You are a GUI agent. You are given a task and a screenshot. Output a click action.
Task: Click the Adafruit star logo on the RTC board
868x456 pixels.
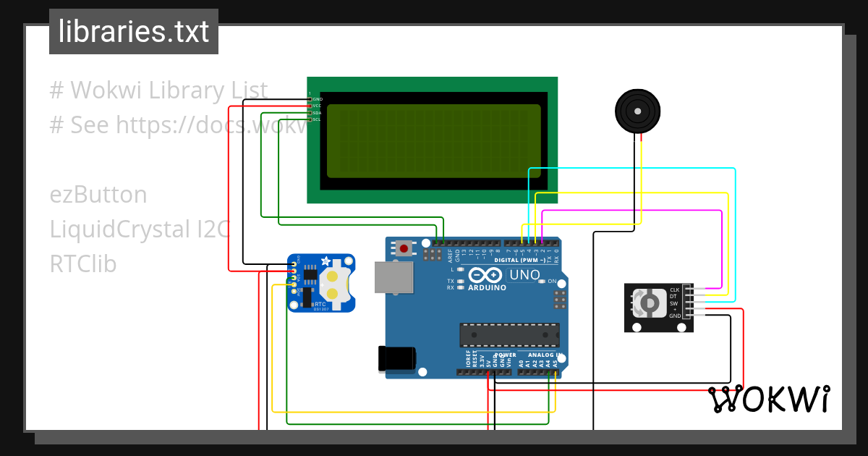pyautogui.click(x=325, y=261)
